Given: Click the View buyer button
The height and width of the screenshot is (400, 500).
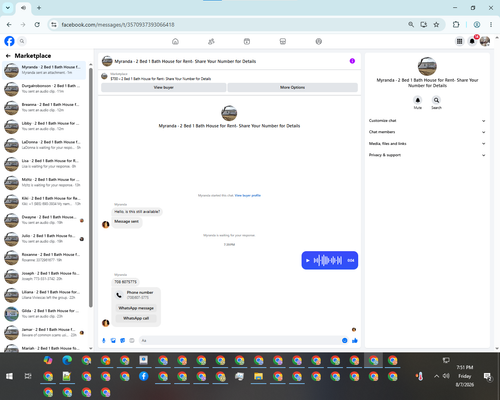Looking at the screenshot, I should point(163,87).
